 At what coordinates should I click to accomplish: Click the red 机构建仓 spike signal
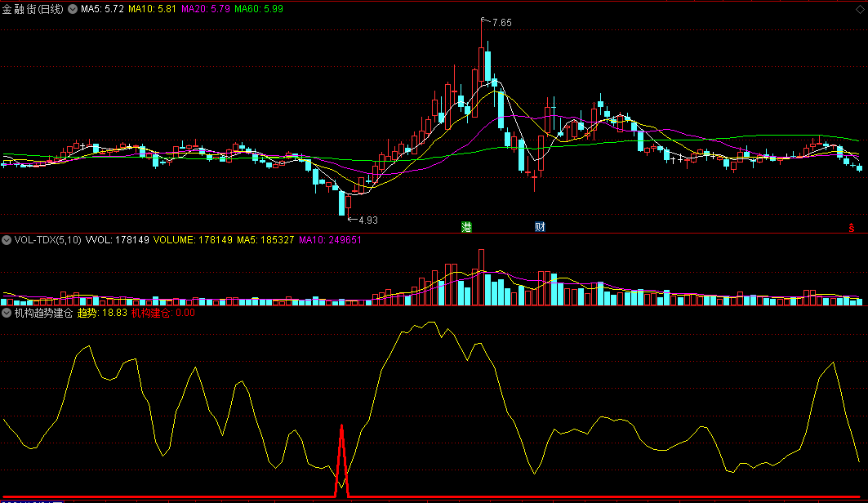(341, 461)
